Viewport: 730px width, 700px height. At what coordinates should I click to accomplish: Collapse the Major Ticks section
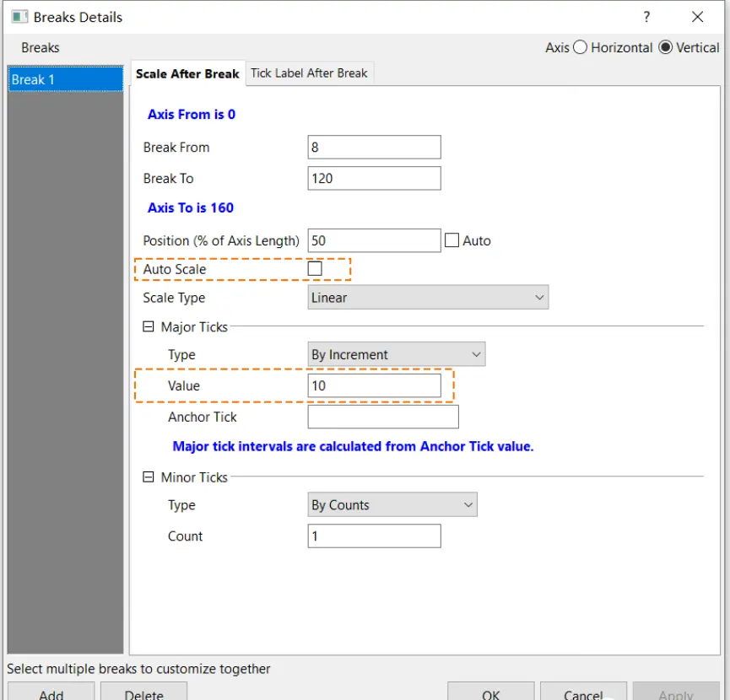tap(148, 327)
